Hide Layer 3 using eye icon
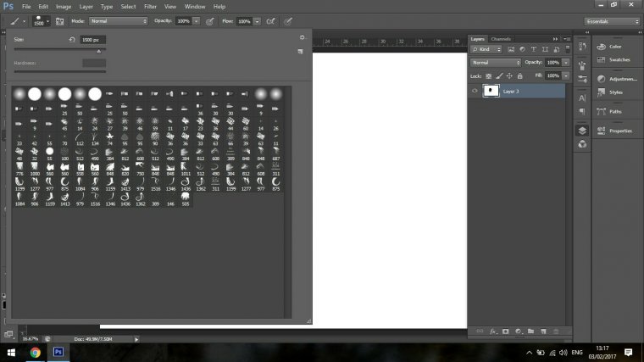 tap(475, 91)
